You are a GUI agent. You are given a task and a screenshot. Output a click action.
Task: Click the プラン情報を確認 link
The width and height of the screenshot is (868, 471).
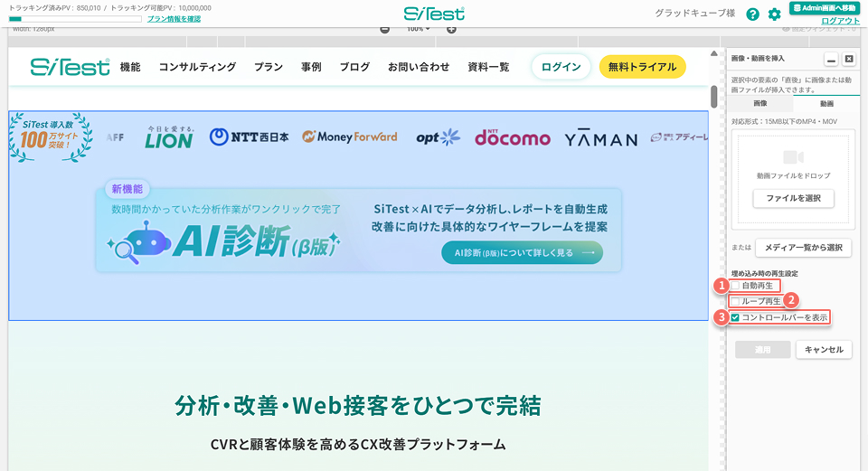[174, 19]
